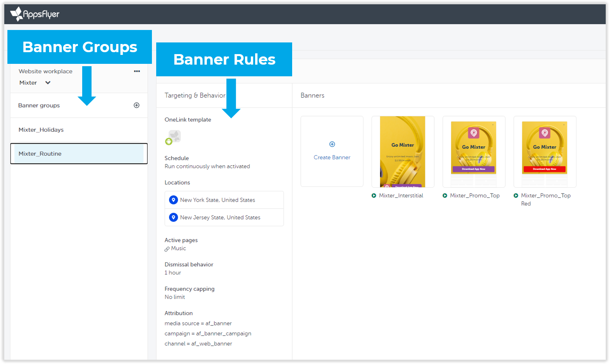Click the active status icon of Mixter_Promo_Top Red
The image size is (610, 364).
tap(516, 195)
